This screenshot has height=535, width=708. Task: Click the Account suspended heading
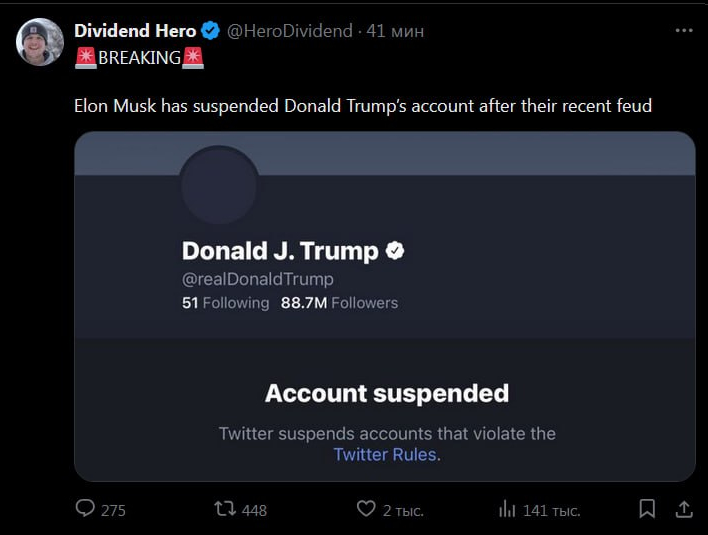tap(386, 393)
